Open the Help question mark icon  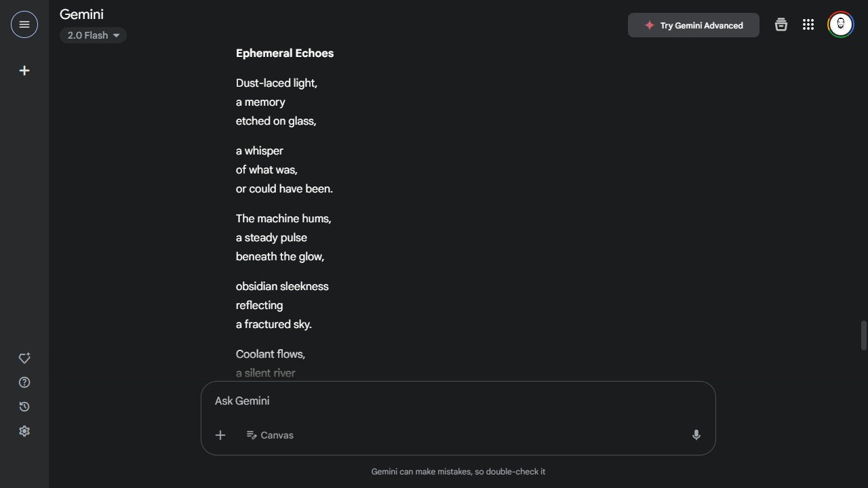24,382
